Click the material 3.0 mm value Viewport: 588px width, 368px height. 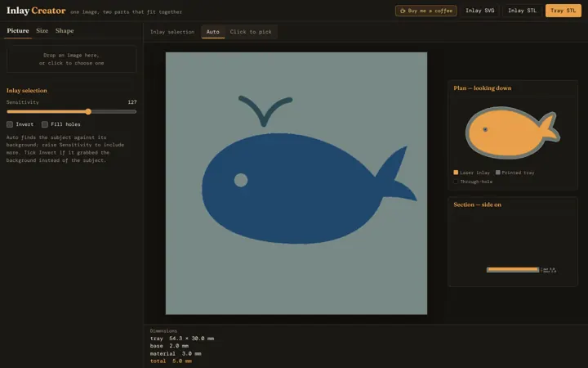(x=191, y=354)
